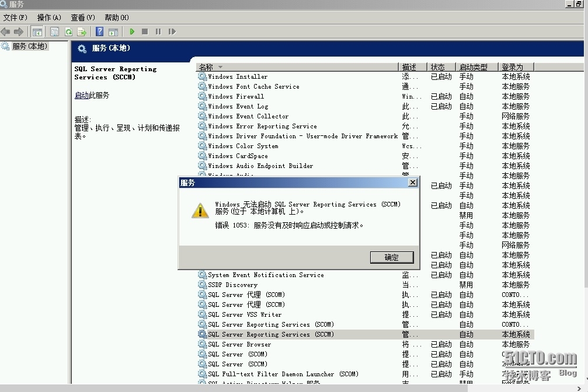Click the warning icon in error dialog
Viewport: 588px width, 392px height.
(x=200, y=211)
